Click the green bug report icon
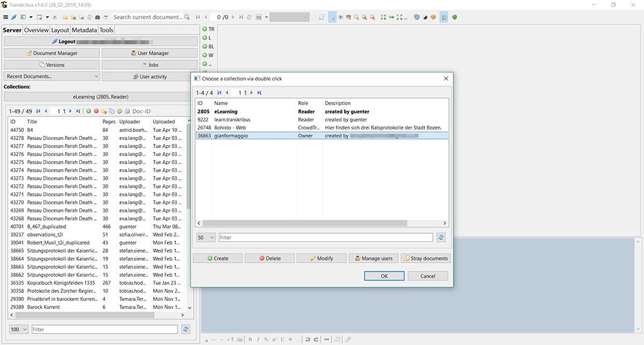The width and height of the screenshot is (644, 345). tap(455, 17)
